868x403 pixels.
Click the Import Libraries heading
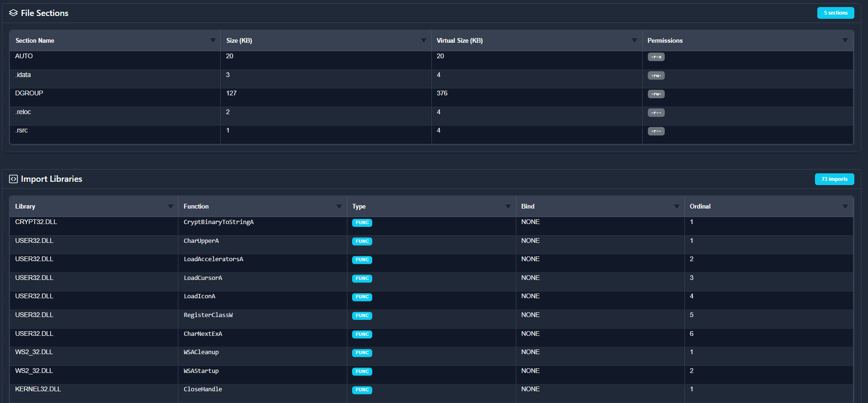pyautogui.click(x=52, y=179)
